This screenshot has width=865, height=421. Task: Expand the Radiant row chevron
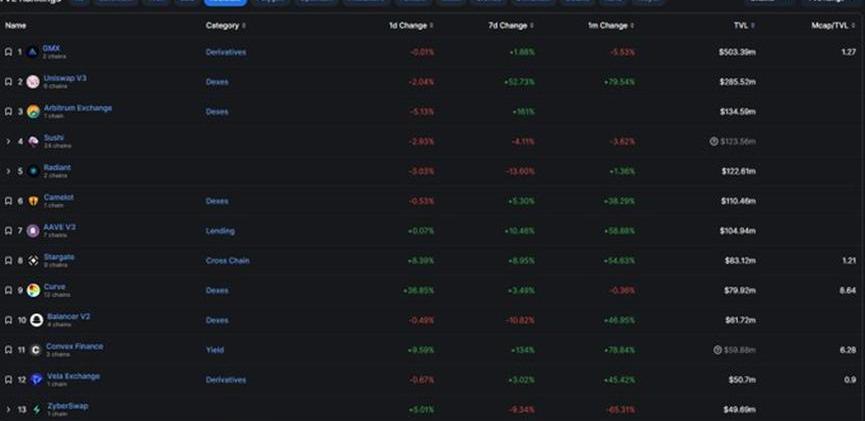pyautogui.click(x=8, y=172)
